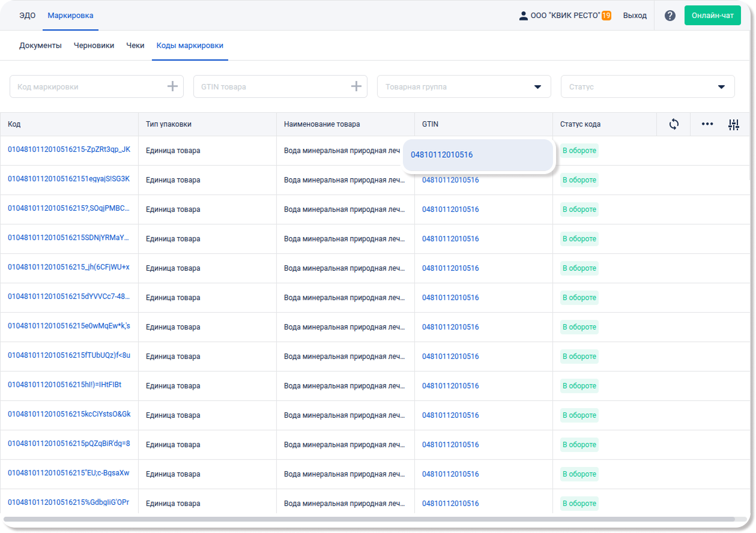This screenshot has width=756, height=533.
Task: Click the orange 19 notification badge
Action: (x=606, y=16)
